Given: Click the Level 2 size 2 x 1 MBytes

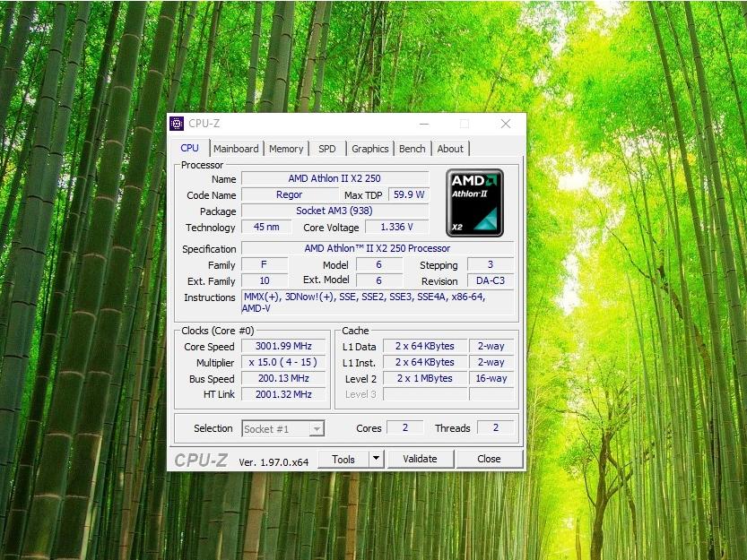Looking at the screenshot, I should [424, 379].
